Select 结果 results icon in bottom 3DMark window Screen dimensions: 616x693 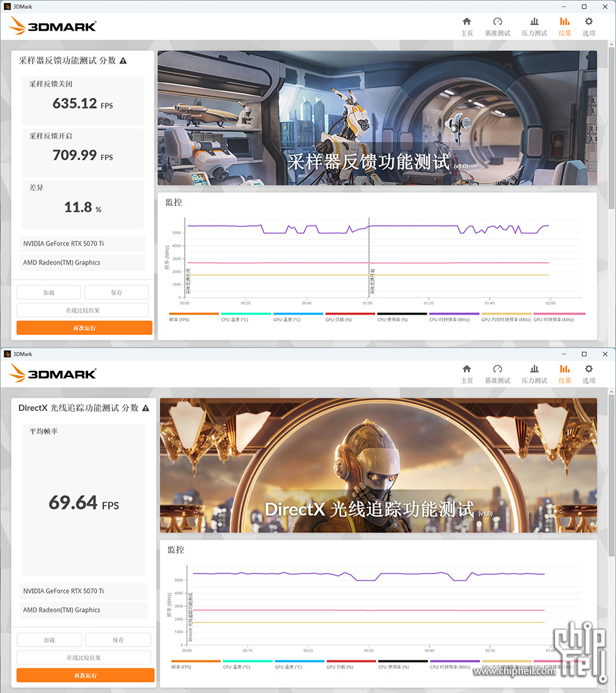(564, 374)
